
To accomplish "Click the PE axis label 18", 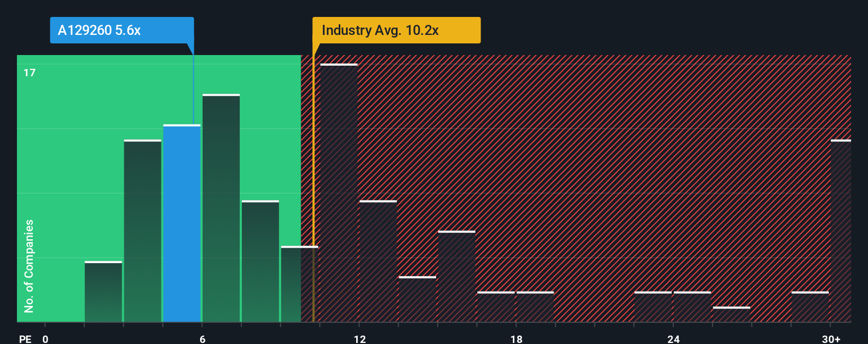I will click(x=517, y=339).
